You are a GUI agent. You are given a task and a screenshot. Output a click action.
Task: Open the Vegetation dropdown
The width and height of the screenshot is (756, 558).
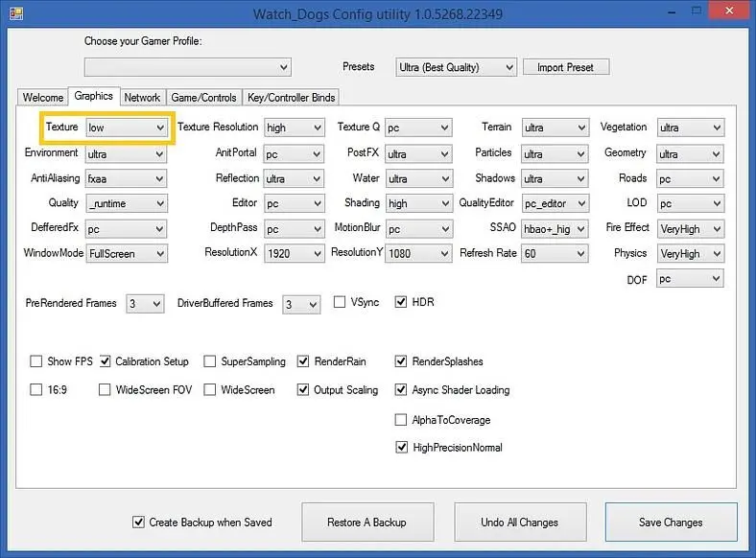[691, 128]
